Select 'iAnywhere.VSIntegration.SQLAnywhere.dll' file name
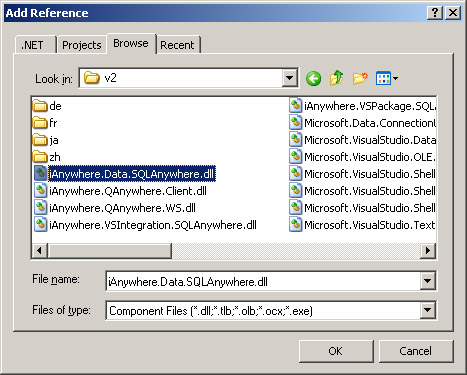 (153, 225)
